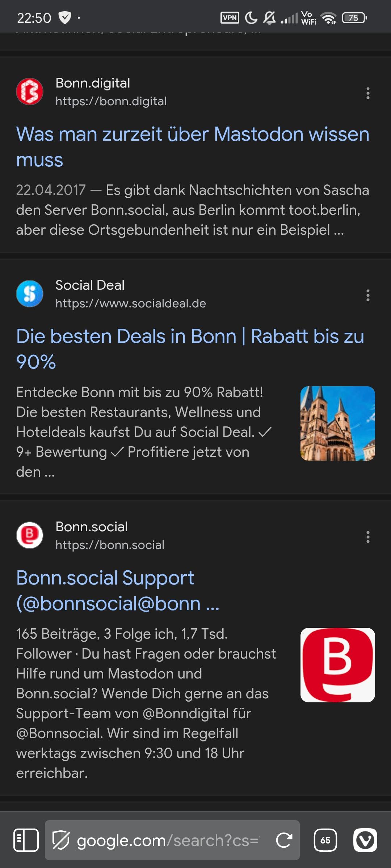Open the tab switcher showing 65 tabs
This screenshot has width=391, height=868.
325,840
